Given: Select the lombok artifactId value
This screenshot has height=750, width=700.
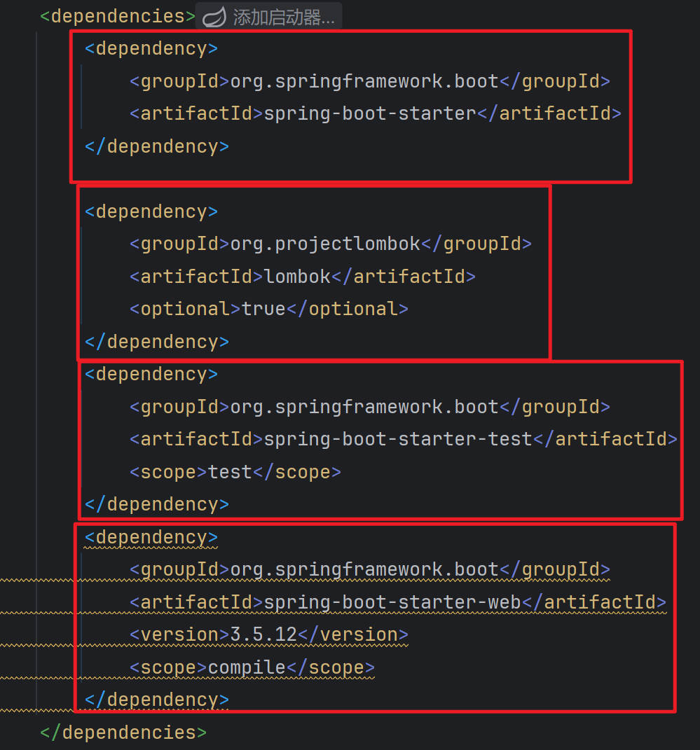Looking at the screenshot, I should (x=297, y=277).
